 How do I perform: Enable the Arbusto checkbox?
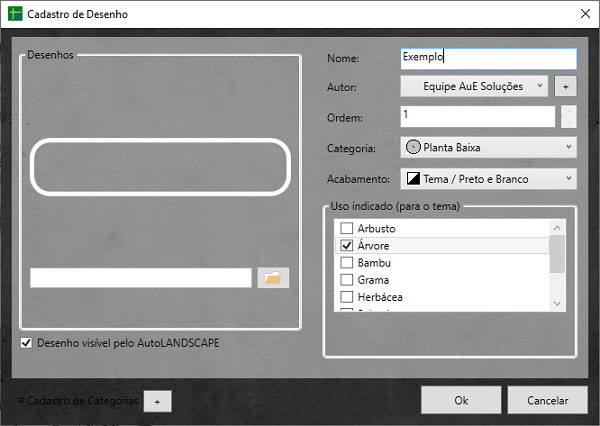[347, 229]
